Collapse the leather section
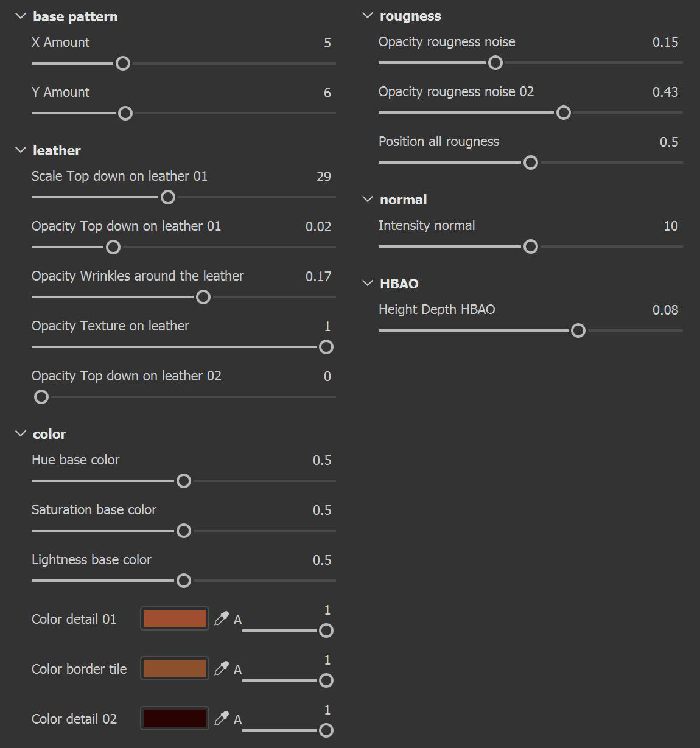The width and height of the screenshot is (700, 748). (x=21, y=150)
